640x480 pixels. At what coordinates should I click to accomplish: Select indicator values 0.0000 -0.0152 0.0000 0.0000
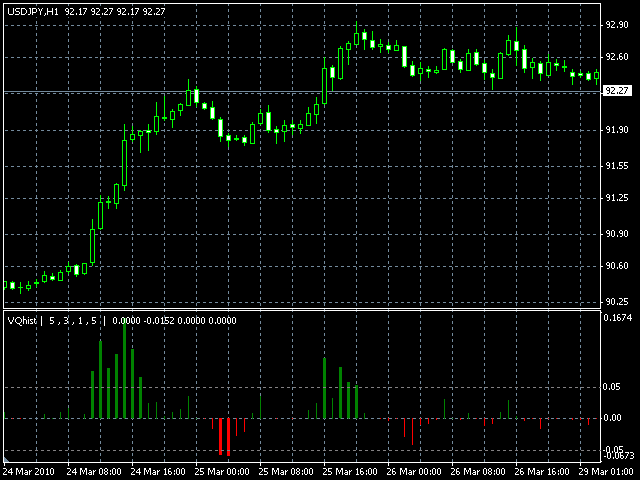click(x=174, y=321)
